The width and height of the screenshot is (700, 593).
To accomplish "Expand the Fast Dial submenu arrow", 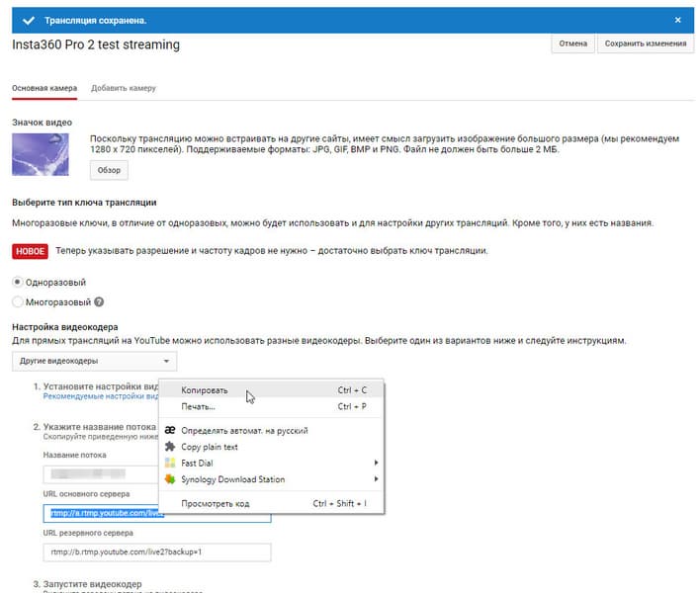I will pyautogui.click(x=376, y=463).
